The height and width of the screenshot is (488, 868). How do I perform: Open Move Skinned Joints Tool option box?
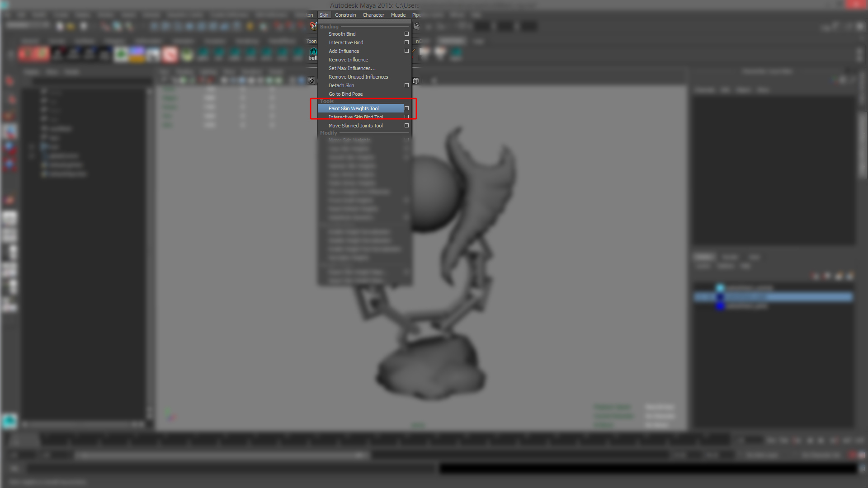(x=406, y=126)
